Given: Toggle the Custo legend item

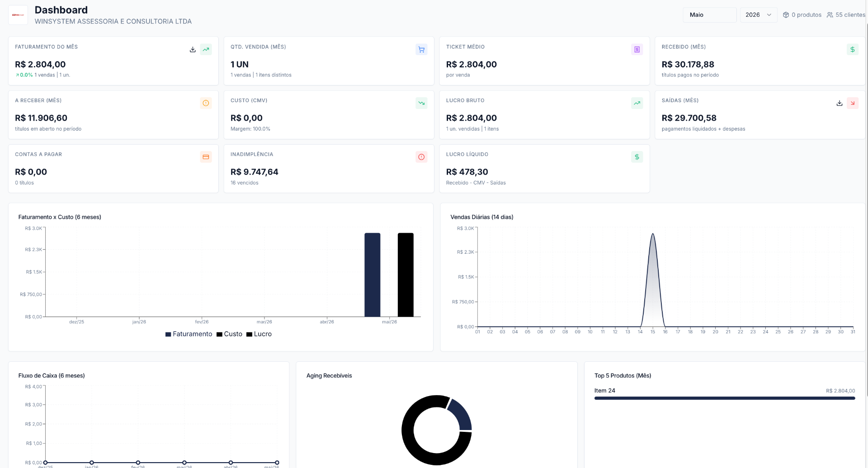Looking at the screenshot, I should (x=229, y=334).
